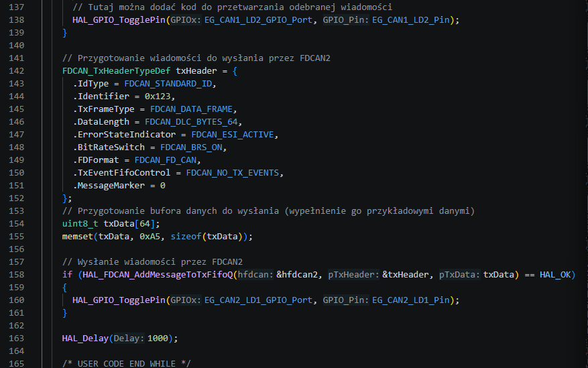The height and width of the screenshot is (368, 588).
Task: Click line number 158 in the gutter
Action: (16, 275)
